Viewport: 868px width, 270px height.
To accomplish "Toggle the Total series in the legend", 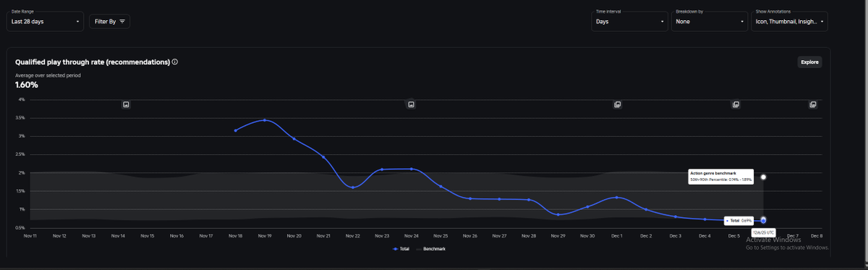I will tap(401, 248).
